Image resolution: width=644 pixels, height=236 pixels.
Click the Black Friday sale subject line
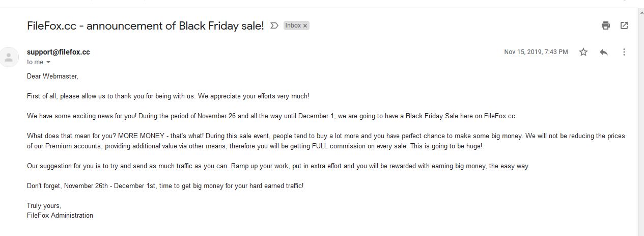coord(146,25)
